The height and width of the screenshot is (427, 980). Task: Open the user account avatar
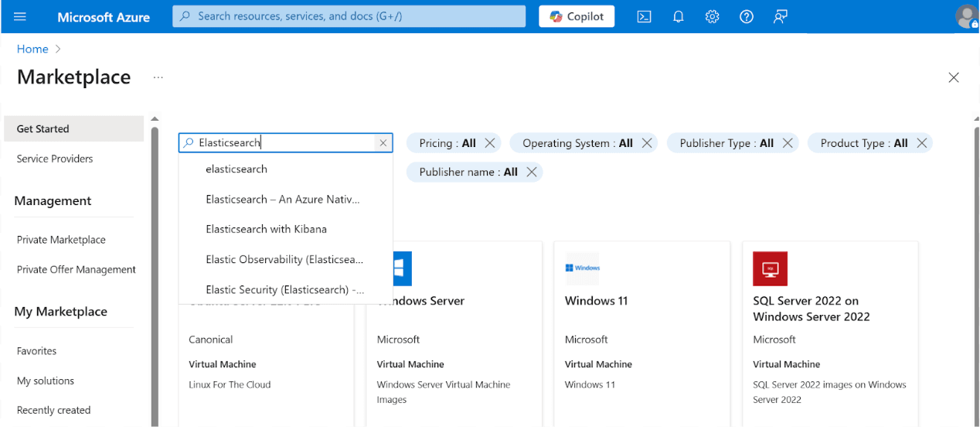966,16
